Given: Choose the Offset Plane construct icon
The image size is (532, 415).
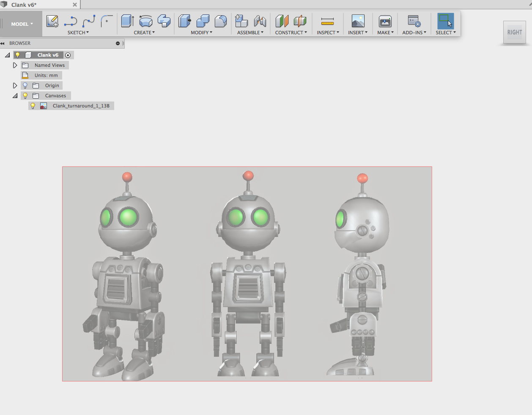Looking at the screenshot, I should [x=282, y=21].
